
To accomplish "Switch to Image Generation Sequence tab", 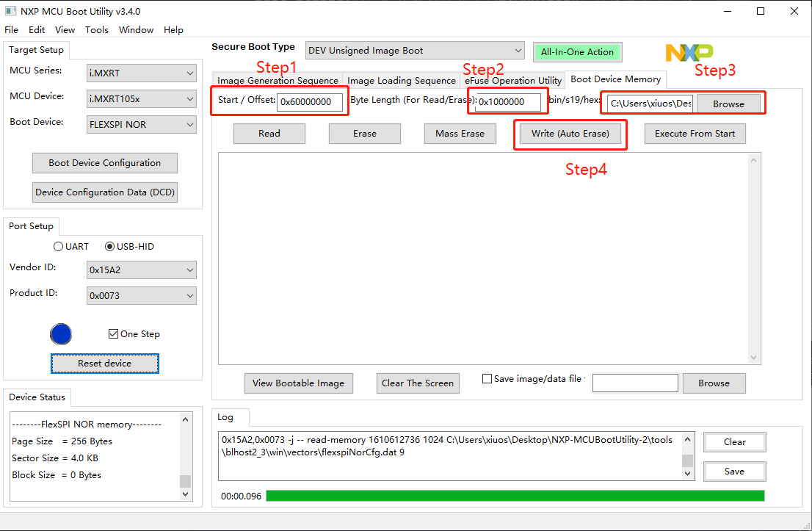I will [x=278, y=80].
